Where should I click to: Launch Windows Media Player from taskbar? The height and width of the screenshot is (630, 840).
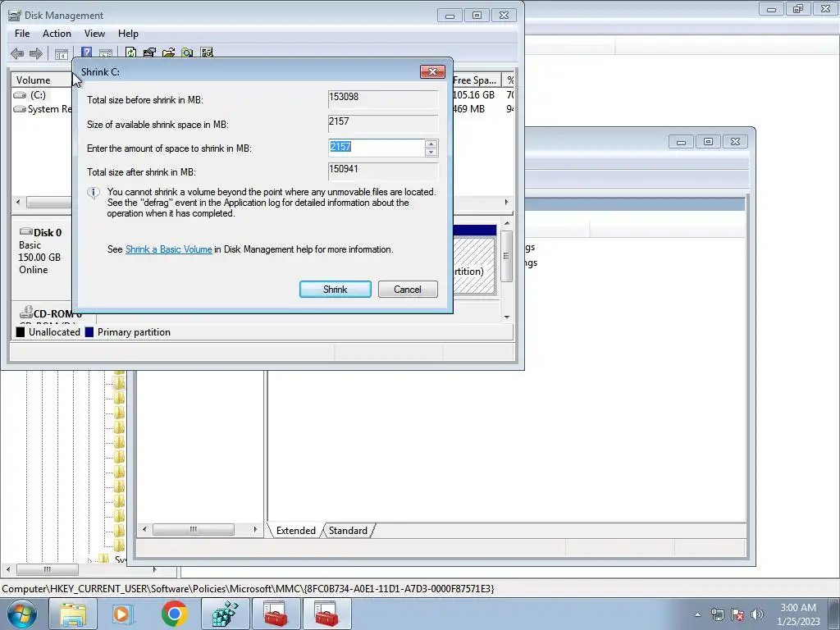tap(123, 614)
